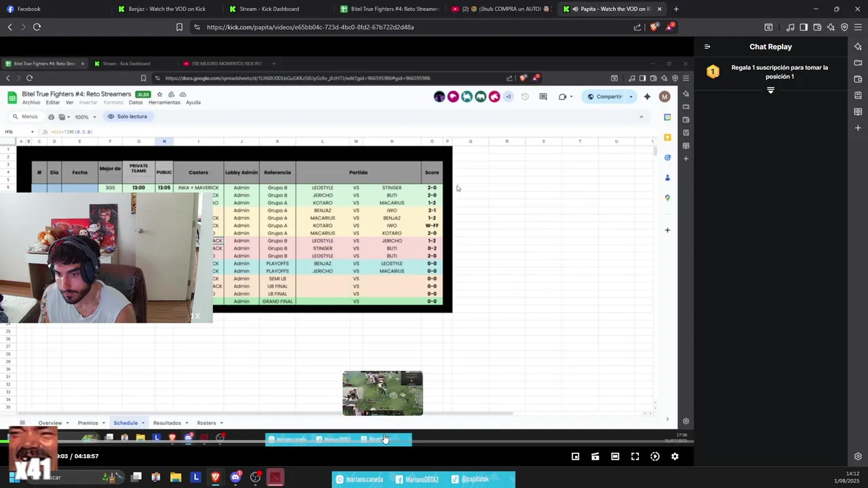Open bookmarks panel in right sidebar

click(x=858, y=96)
